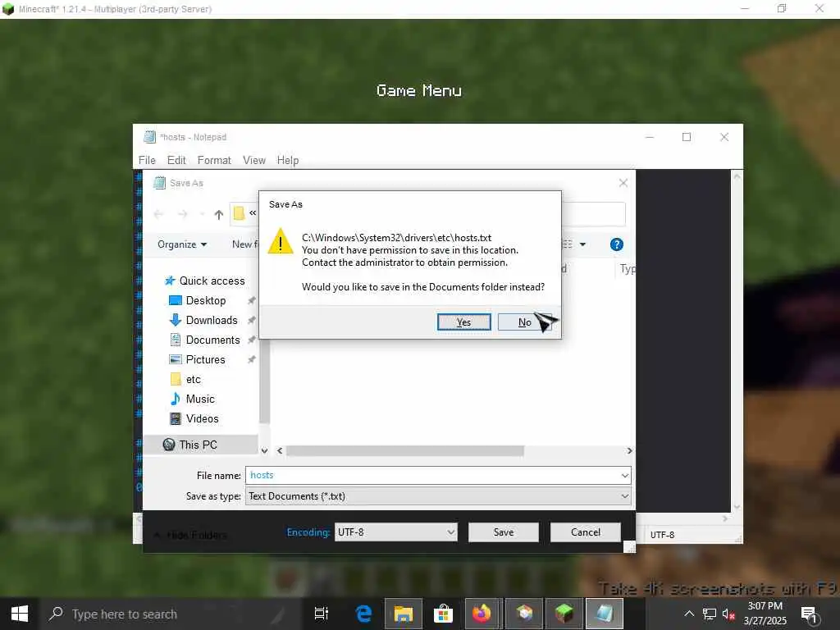Open the Windows Start menu

pyautogui.click(x=20, y=614)
